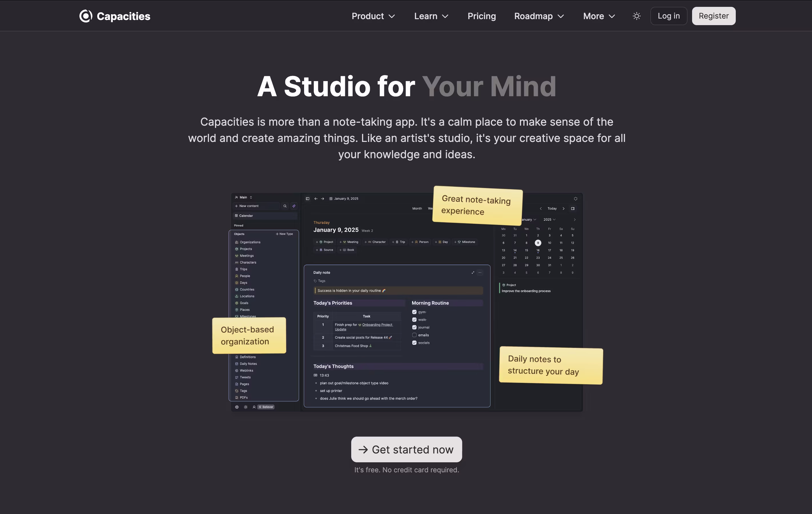Open the Pricing page
The width and height of the screenshot is (812, 514).
pyautogui.click(x=482, y=16)
